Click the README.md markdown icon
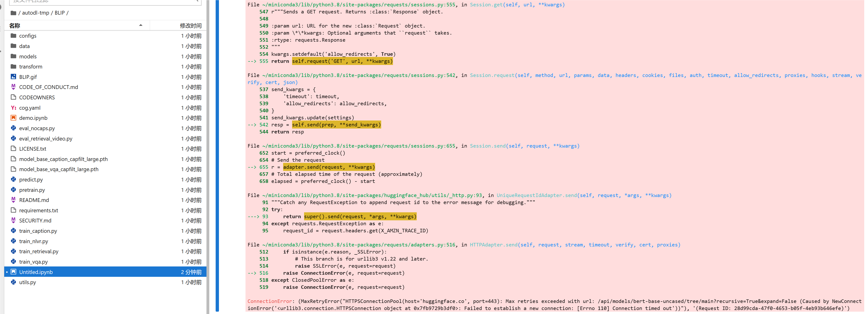 click(13, 200)
